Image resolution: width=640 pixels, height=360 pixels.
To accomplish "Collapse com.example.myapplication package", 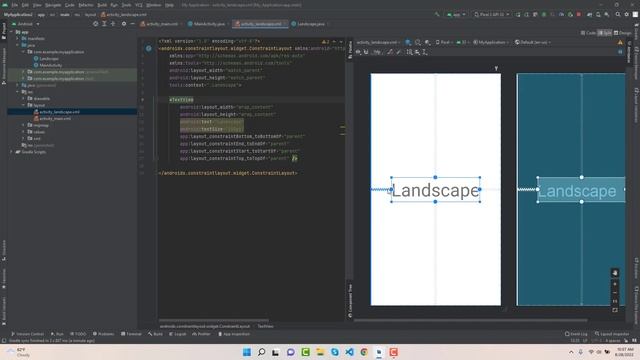I will pyautogui.click(x=24, y=52).
